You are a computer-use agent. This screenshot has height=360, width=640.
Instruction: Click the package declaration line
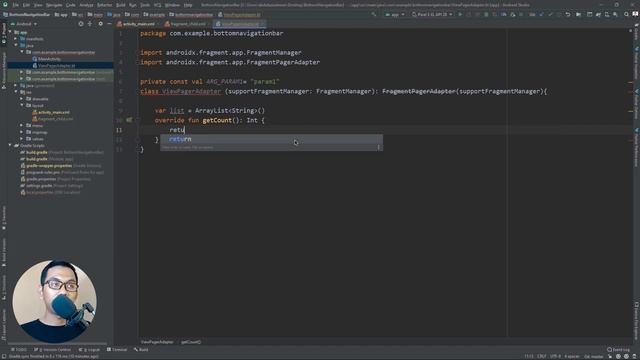pos(211,33)
